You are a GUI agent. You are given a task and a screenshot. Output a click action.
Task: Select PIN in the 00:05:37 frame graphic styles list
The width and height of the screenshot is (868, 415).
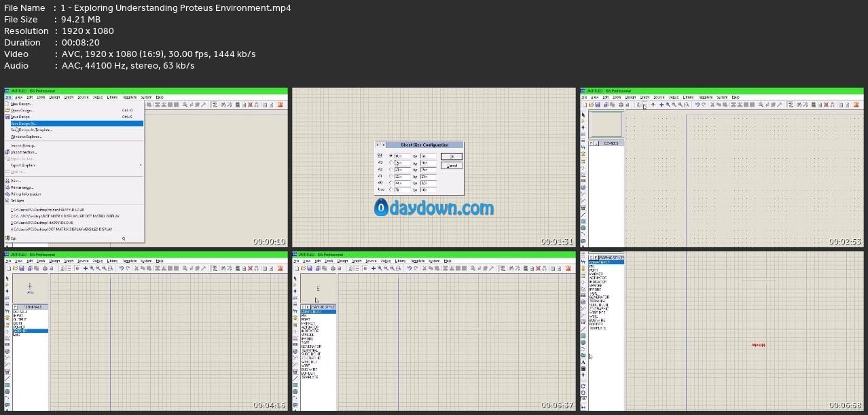point(304,315)
